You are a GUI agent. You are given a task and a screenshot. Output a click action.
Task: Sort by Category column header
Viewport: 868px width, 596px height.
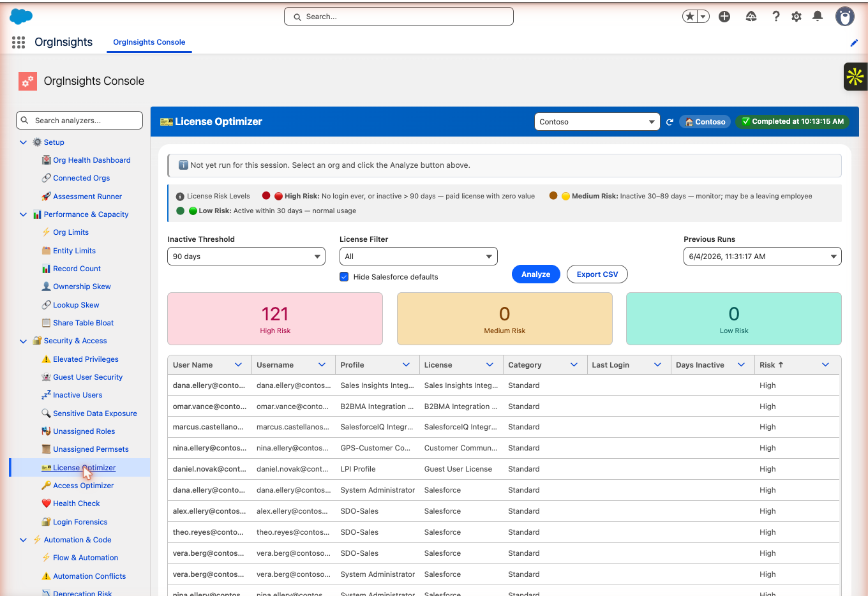[525, 365]
